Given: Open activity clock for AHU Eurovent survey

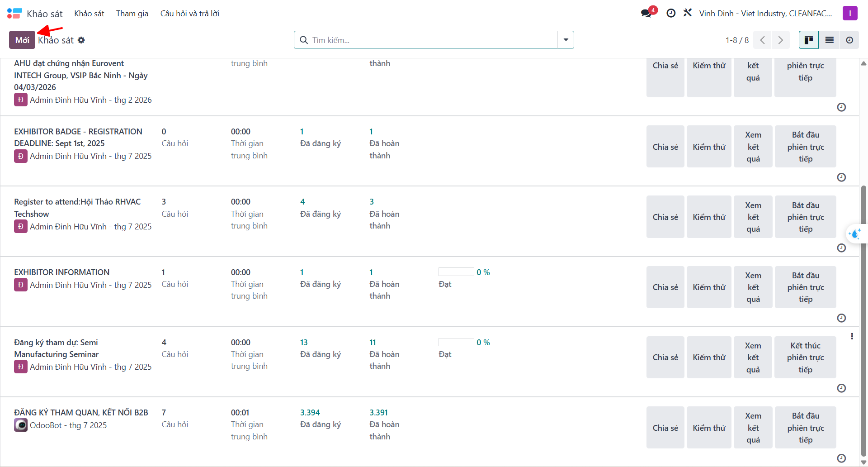Looking at the screenshot, I should (841, 107).
